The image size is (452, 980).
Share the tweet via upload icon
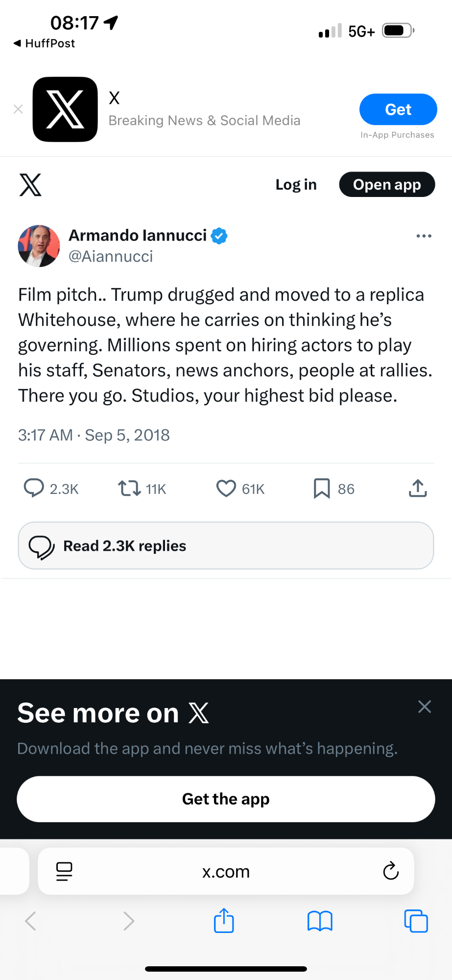click(418, 488)
